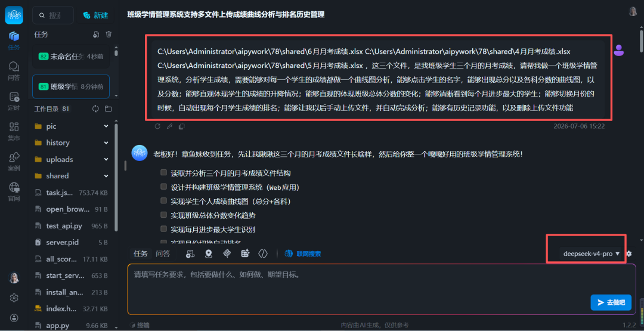Click the location pin icon in input toolbar
This screenshot has width=644, height=331.
point(209,254)
